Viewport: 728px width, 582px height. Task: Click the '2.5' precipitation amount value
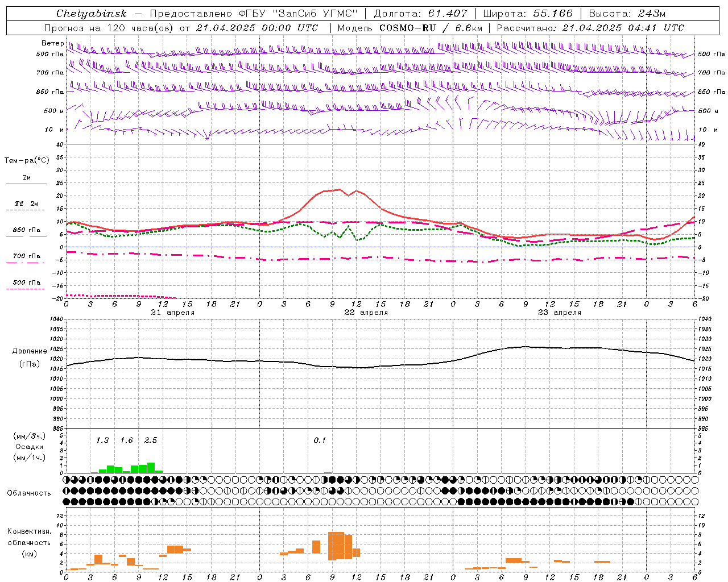pyautogui.click(x=151, y=440)
